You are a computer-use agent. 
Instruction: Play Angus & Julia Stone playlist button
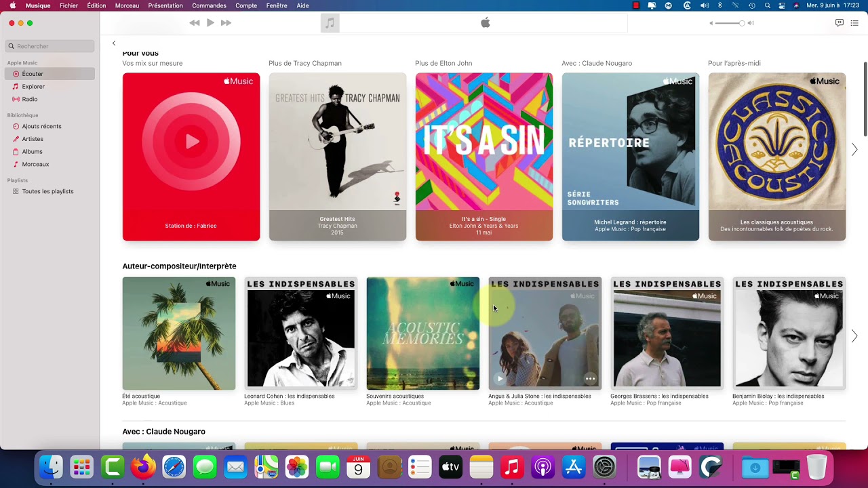pos(500,379)
